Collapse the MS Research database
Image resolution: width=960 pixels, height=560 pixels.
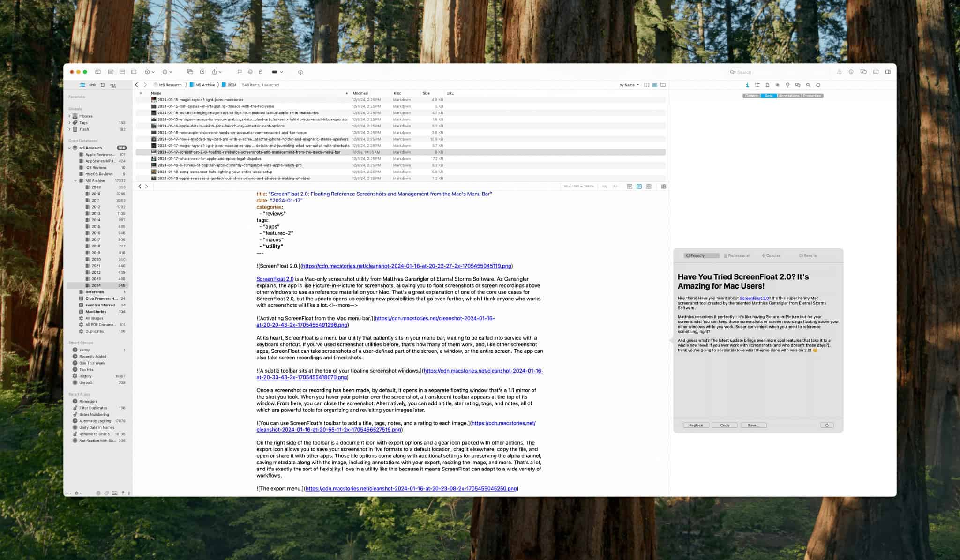tap(69, 148)
